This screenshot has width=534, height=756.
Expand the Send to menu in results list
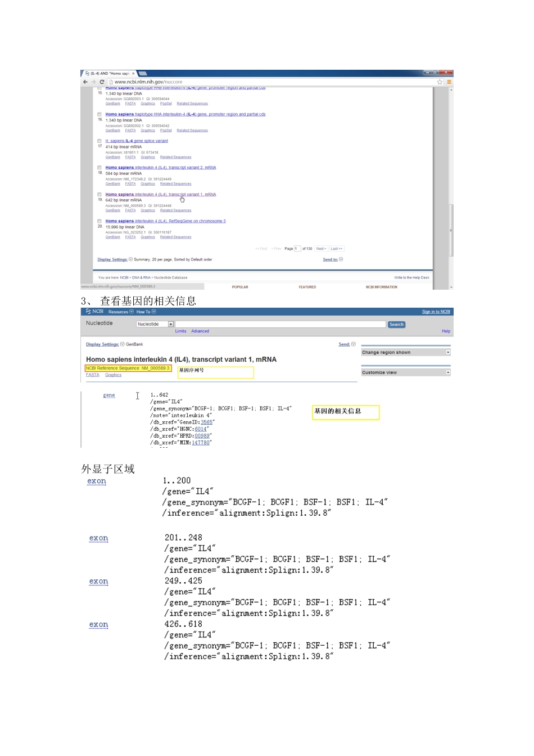[x=333, y=259]
